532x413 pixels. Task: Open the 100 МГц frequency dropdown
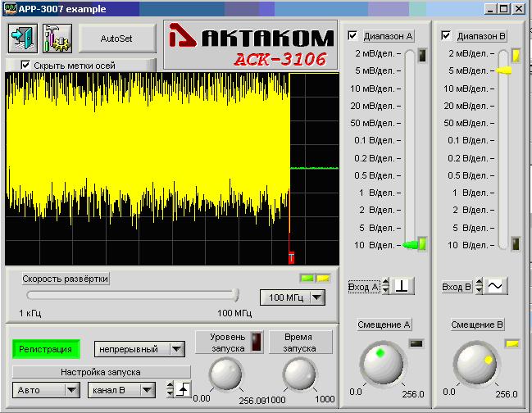click(292, 297)
